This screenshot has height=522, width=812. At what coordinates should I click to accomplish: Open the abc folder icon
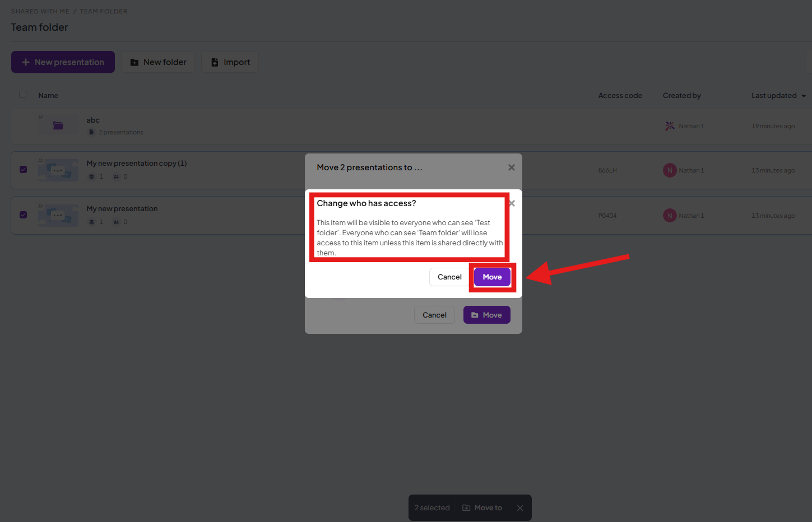58,125
